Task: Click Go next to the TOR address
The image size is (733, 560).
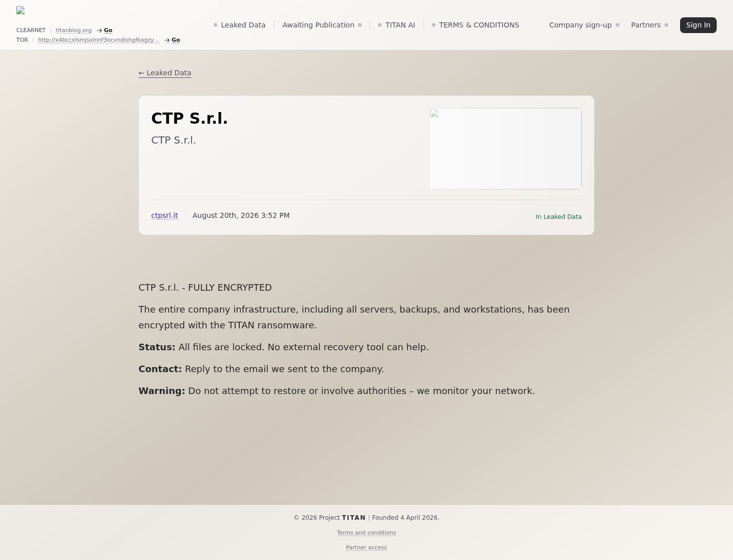Action: pos(176,40)
